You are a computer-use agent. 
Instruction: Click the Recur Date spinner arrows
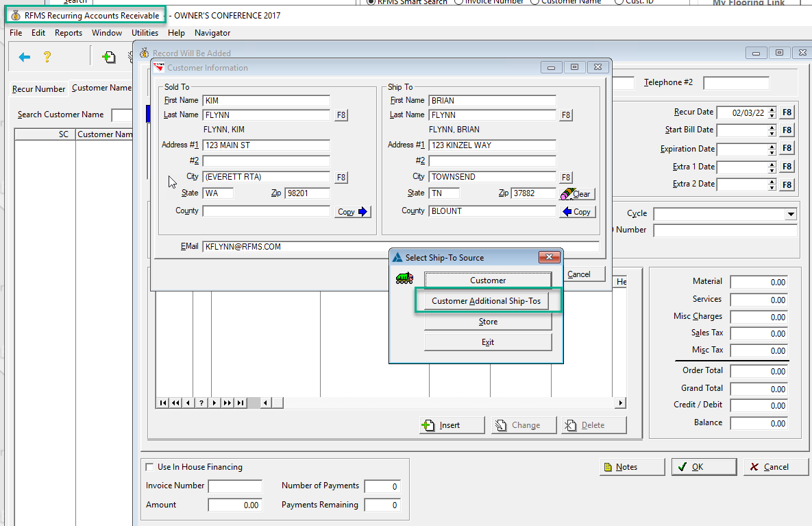(772, 112)
